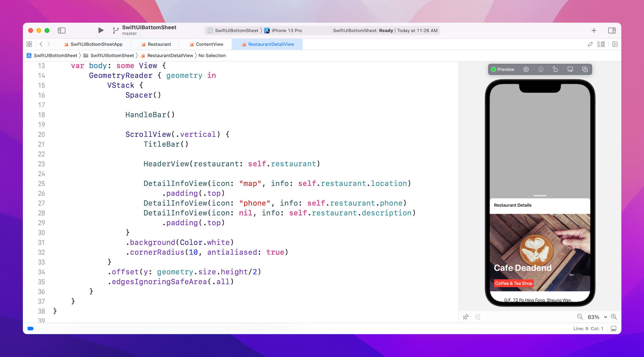Click the TitleBar() code line
This screenshot has width=644, height=357.
pos(166,144)
